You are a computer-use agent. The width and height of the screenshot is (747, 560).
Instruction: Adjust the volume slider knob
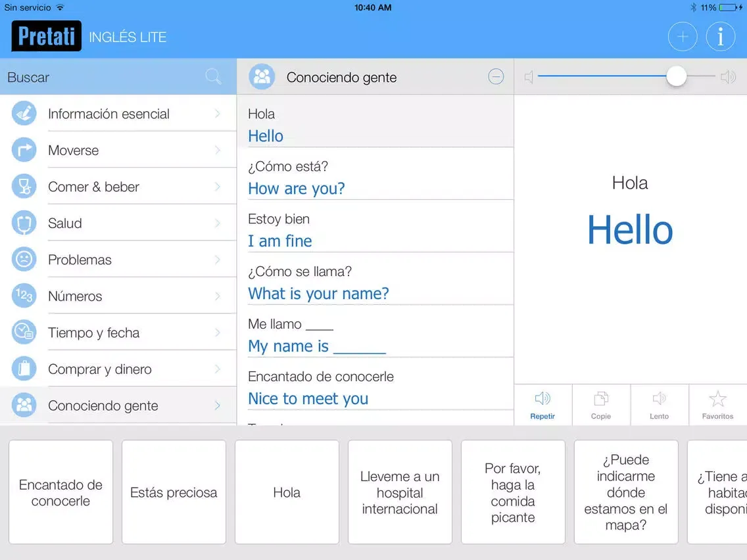pos(676,76)
